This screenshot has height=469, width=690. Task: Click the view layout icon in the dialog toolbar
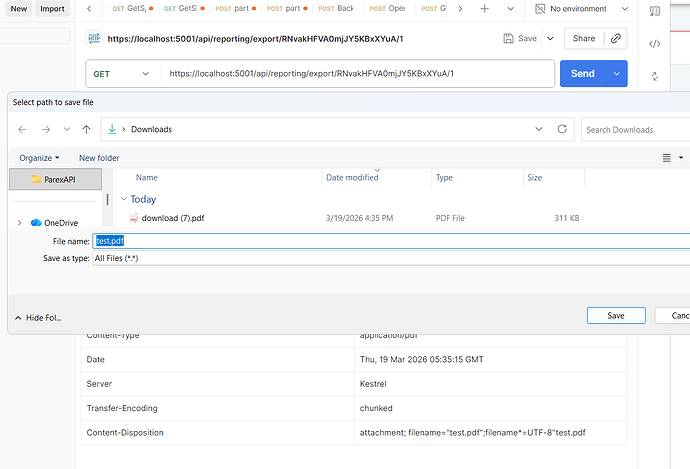click(x=667, y=158)
